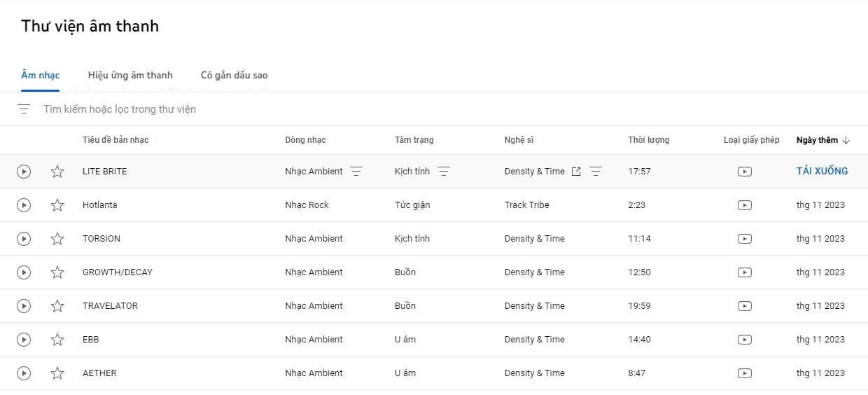Click YouTube license icon for Hotlanta
The image size is (868, 395).
[x=745, y=205]
